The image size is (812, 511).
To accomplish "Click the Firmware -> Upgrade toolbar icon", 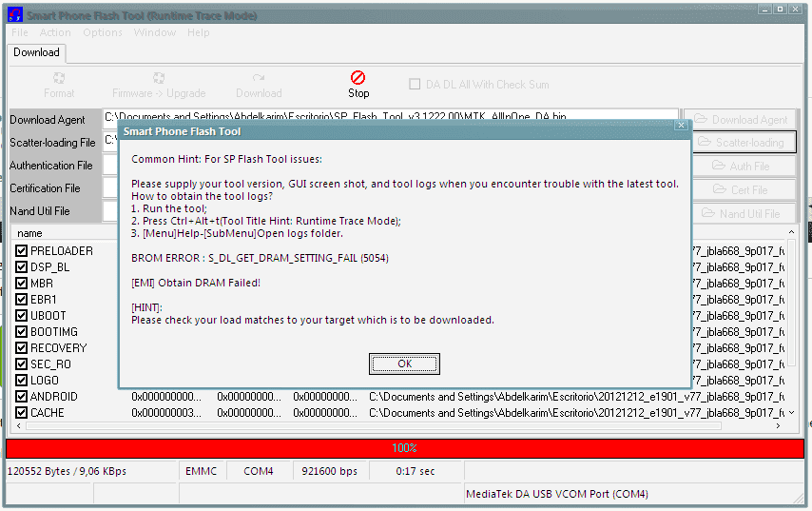I will pos(159,78).
